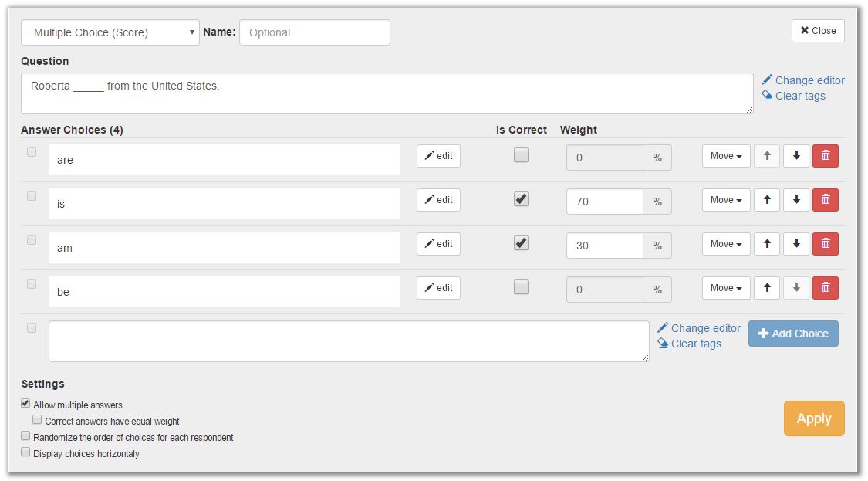The height and width of the screenshot is (481, 868).
Task: Tick the selection checkbox beside 'be'
Action: [32, 283]
